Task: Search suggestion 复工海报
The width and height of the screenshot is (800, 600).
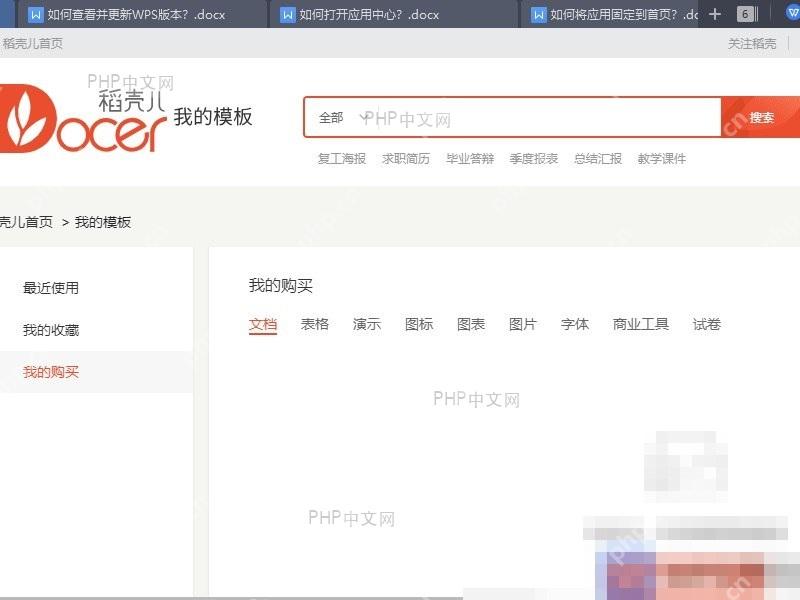Action: (x=342, y=159)
